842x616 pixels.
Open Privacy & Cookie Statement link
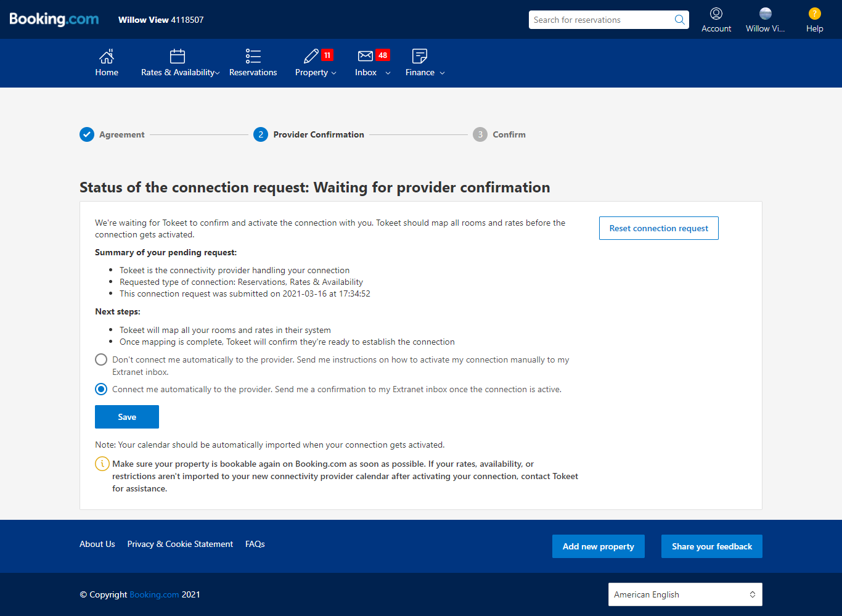click(x=180, y=544)
